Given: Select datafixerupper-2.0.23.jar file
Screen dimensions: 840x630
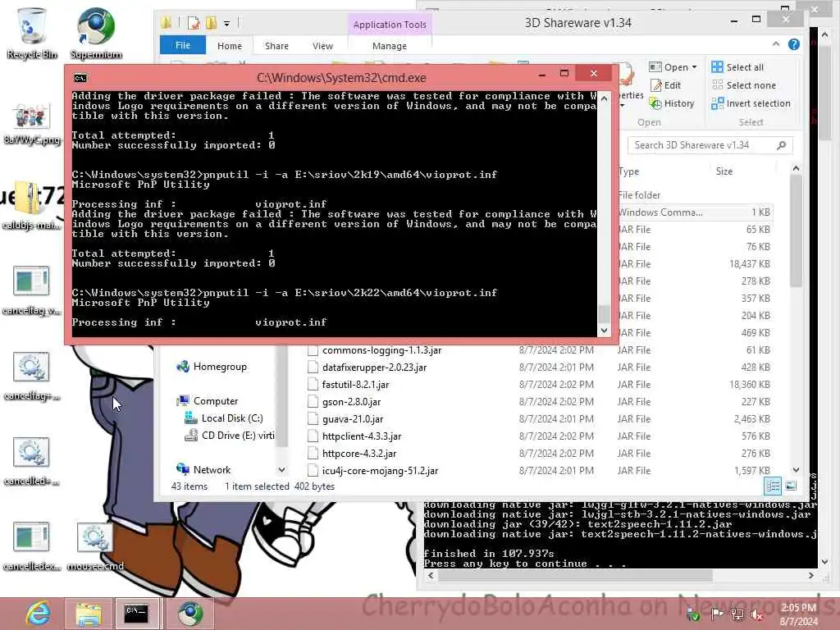Looking at the screenshot, I should coord(374,367).
